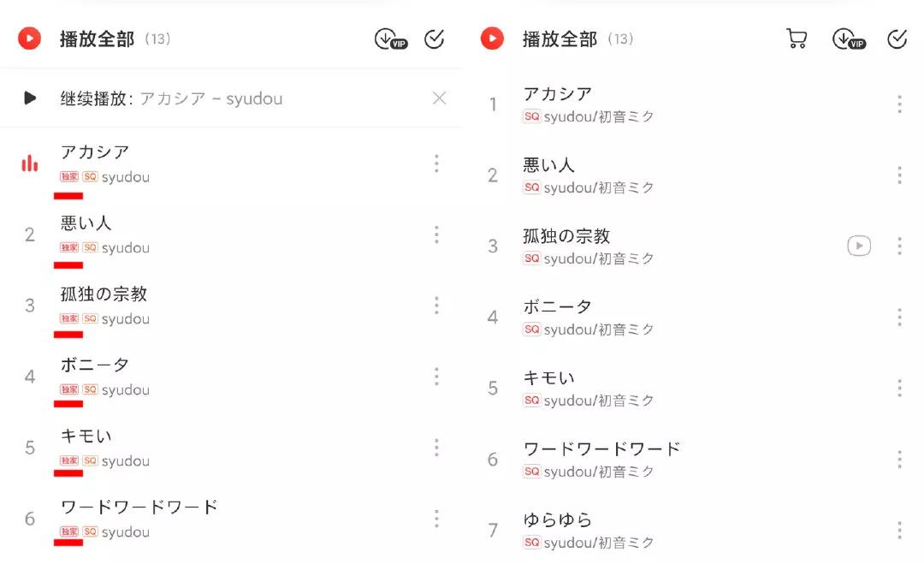Open more options for ゆらゆら
This screenshot has width=924, height=564.
tap(899, 531)
